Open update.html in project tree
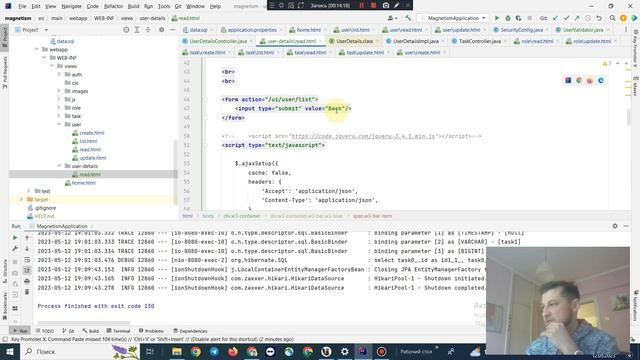The width and height of the screenshot is (640, 360). [93, 158]
